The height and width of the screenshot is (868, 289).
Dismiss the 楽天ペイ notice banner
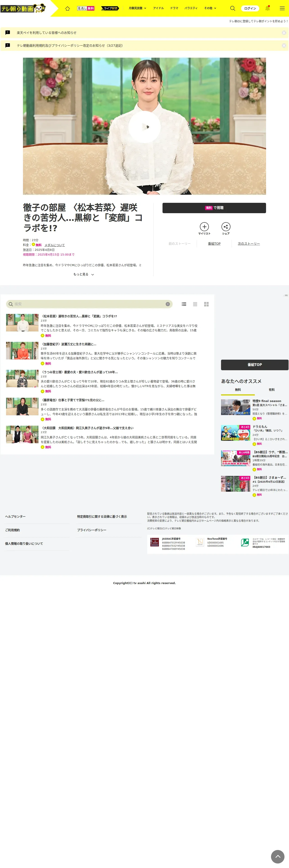pos(284,33)
